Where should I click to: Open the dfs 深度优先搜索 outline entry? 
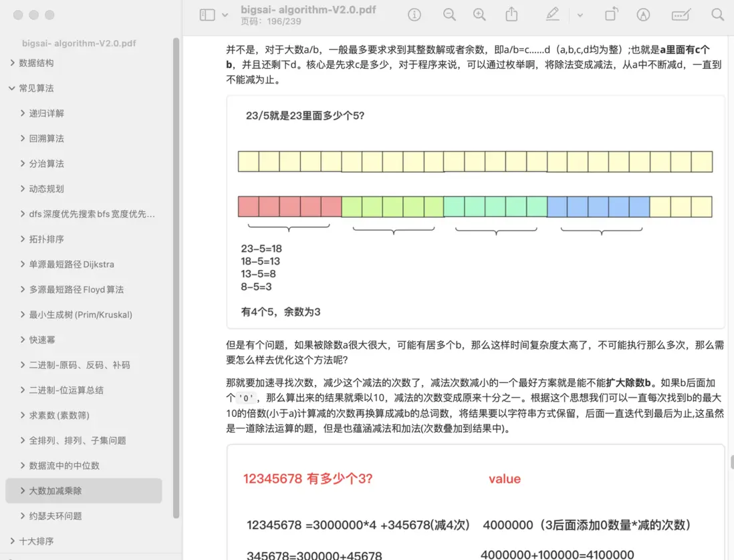(x=92, y=215)
